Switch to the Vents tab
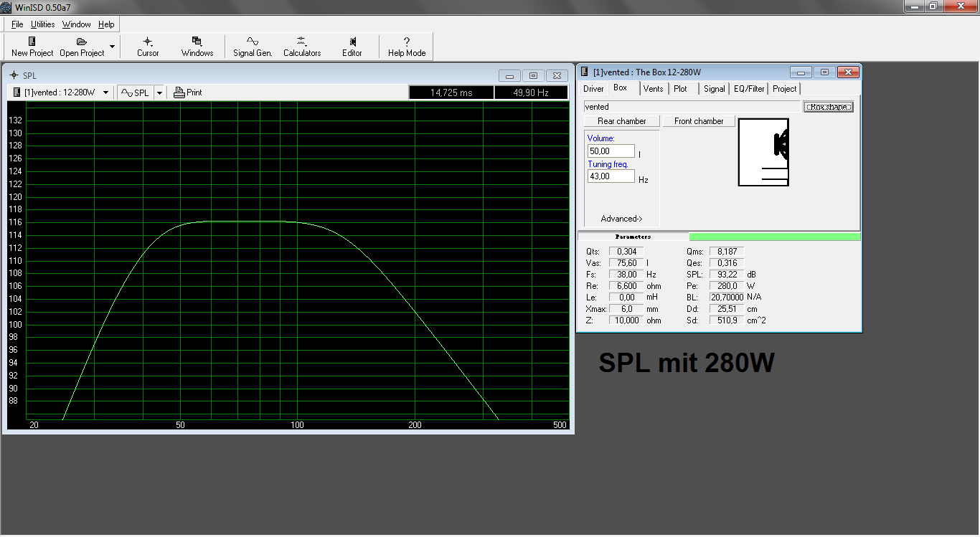The width and height of the screenshot is (980, 537). 653,89
